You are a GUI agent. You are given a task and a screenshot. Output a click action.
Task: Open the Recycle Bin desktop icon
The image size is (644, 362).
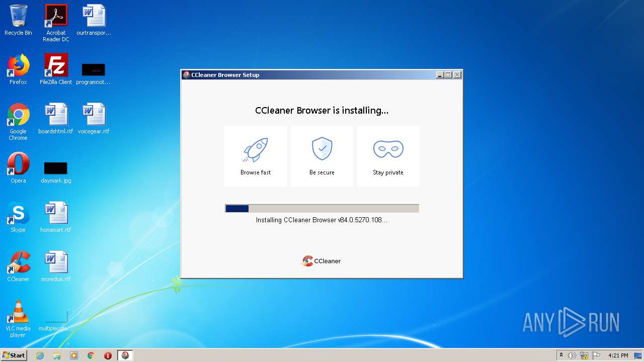(x=18, y=20)
